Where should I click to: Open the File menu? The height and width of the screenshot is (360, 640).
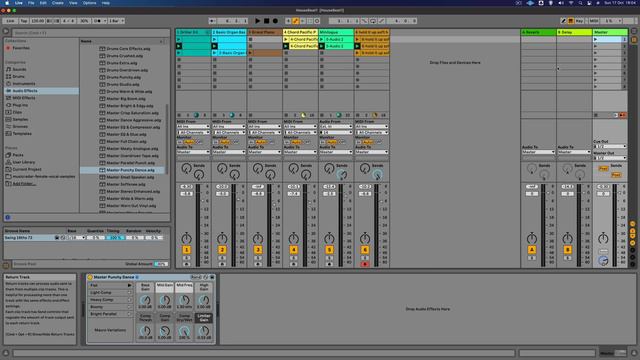(31, 3)
